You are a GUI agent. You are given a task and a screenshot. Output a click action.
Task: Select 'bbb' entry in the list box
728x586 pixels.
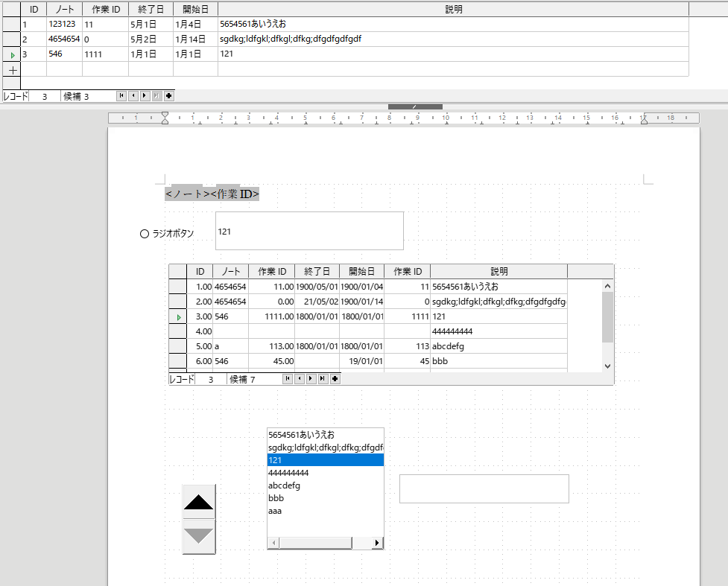(x=276, y=498)
